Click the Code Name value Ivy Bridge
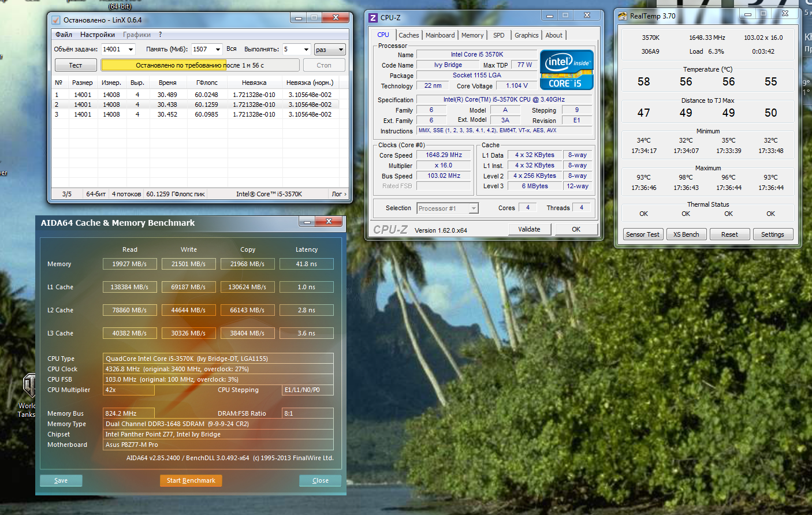Viewport: 812px width, 515px height. 448,65
